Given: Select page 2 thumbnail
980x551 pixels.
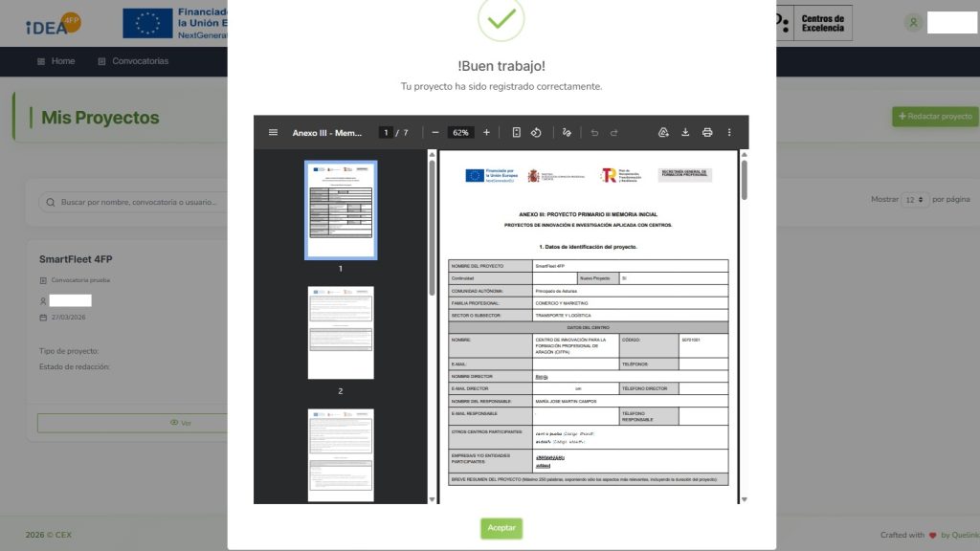Looking at the screenshot, I should 341,333.
